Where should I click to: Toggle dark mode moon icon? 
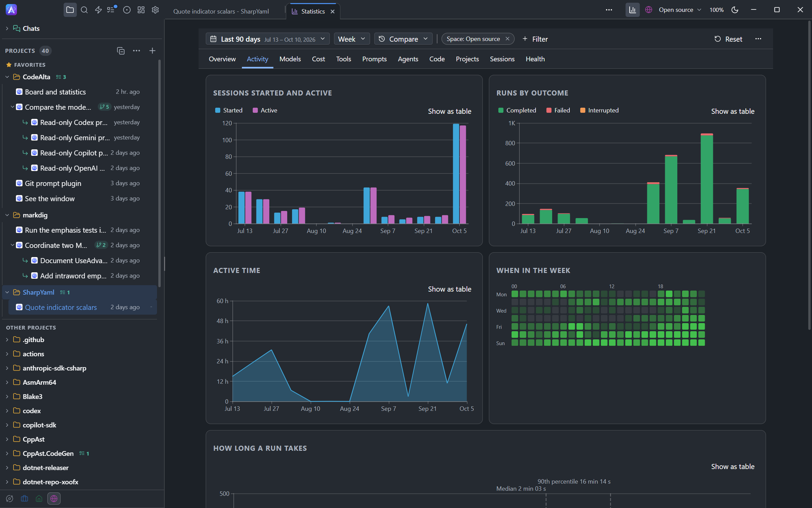click(735, 10)
